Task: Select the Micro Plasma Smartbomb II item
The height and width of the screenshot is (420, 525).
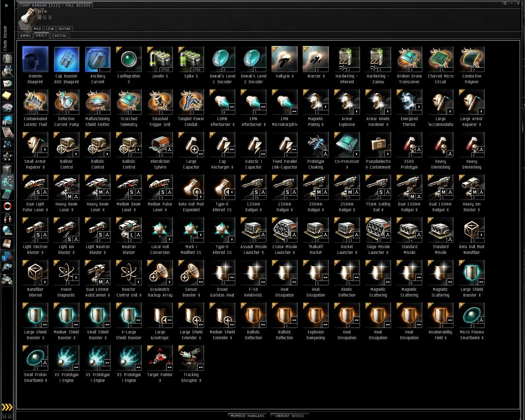Action: (472, 321)
